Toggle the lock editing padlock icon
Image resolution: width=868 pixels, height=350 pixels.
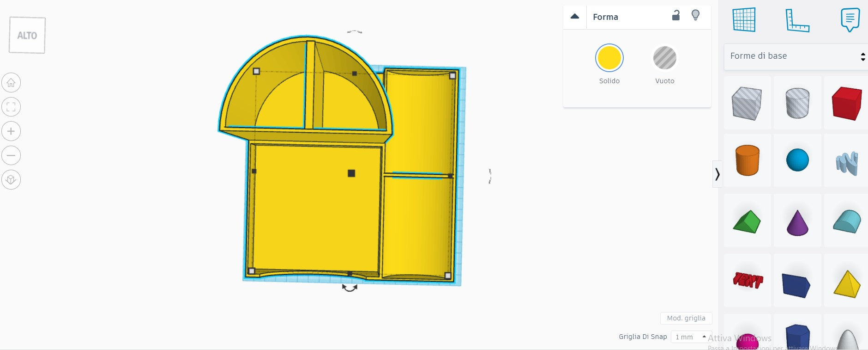pos(675,16)
